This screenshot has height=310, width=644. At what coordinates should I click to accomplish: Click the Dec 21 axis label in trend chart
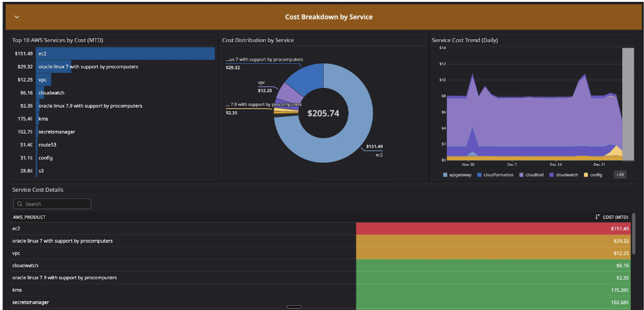pos(599,165)
